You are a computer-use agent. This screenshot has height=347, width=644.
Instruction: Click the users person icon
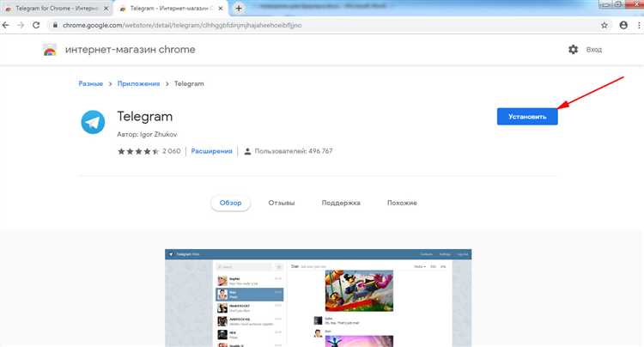tap(247, 151)
